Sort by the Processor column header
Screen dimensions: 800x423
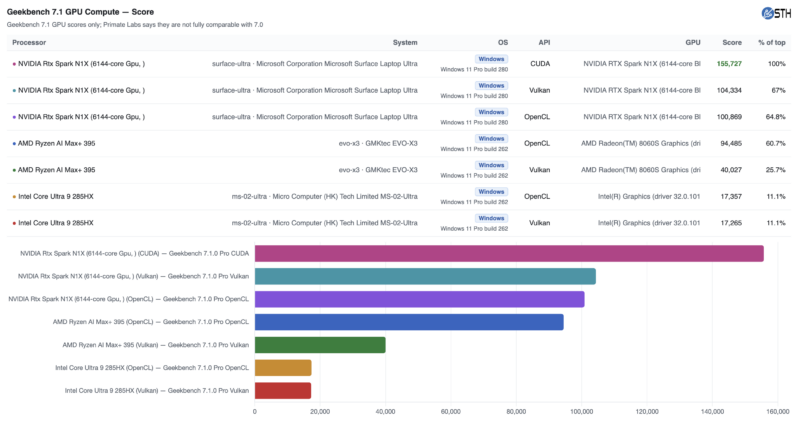pos(29,43)
